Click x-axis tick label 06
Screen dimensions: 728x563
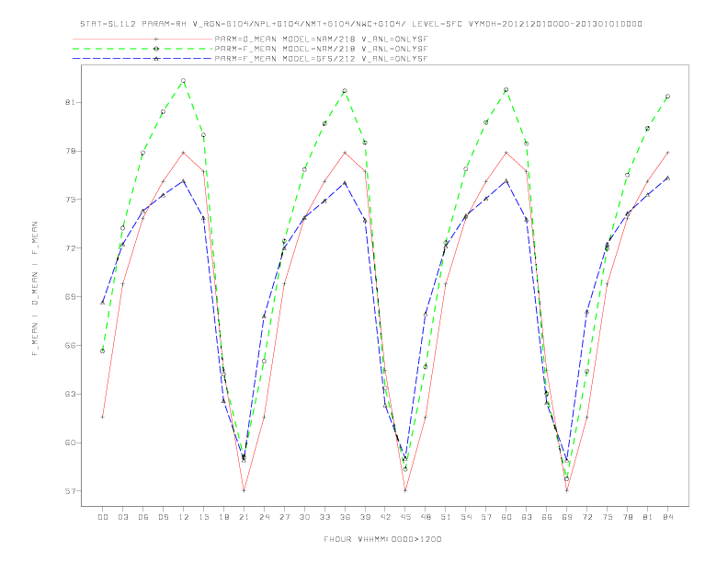click(143, 517)
